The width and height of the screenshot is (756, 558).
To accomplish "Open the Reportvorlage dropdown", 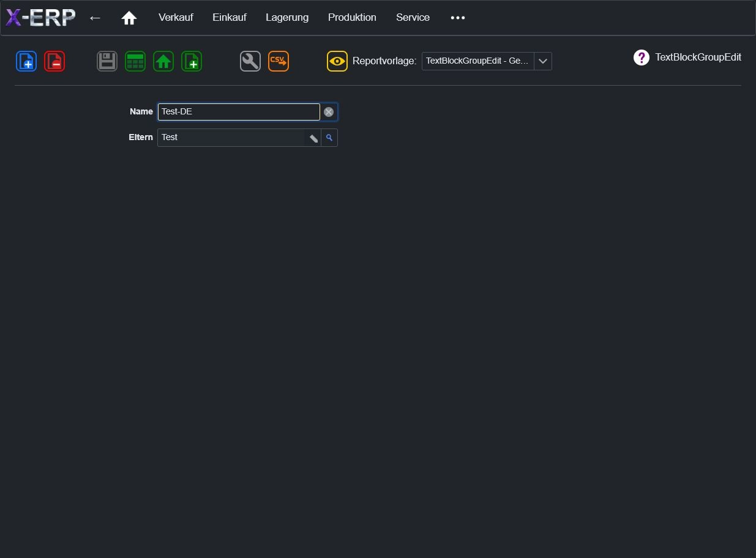I will pos(487,61).
